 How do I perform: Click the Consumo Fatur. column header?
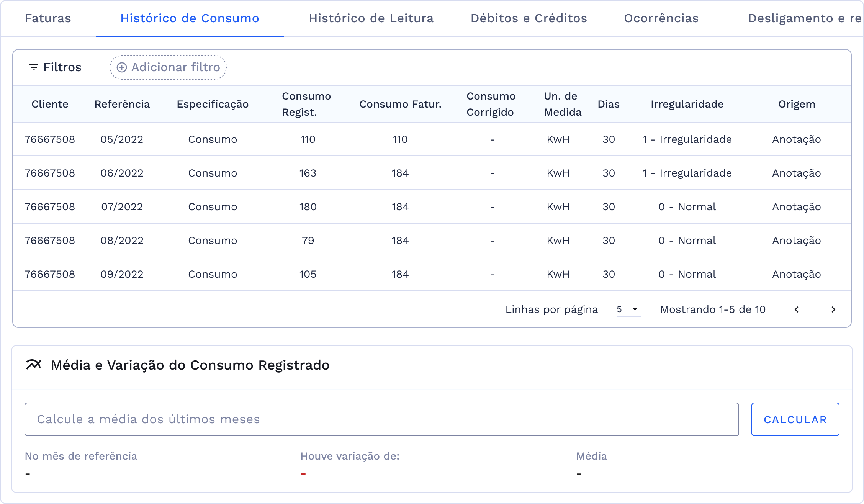(x=400, y=104)
